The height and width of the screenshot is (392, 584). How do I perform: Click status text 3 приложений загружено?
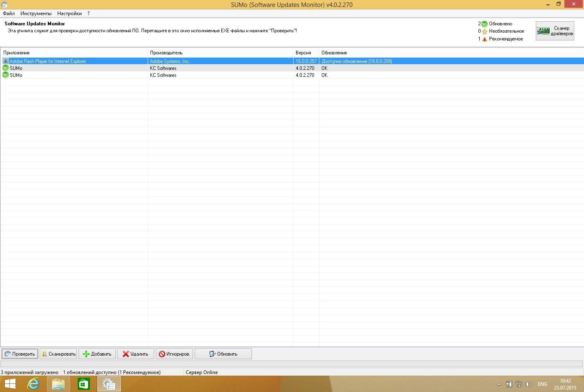[29, 372]
